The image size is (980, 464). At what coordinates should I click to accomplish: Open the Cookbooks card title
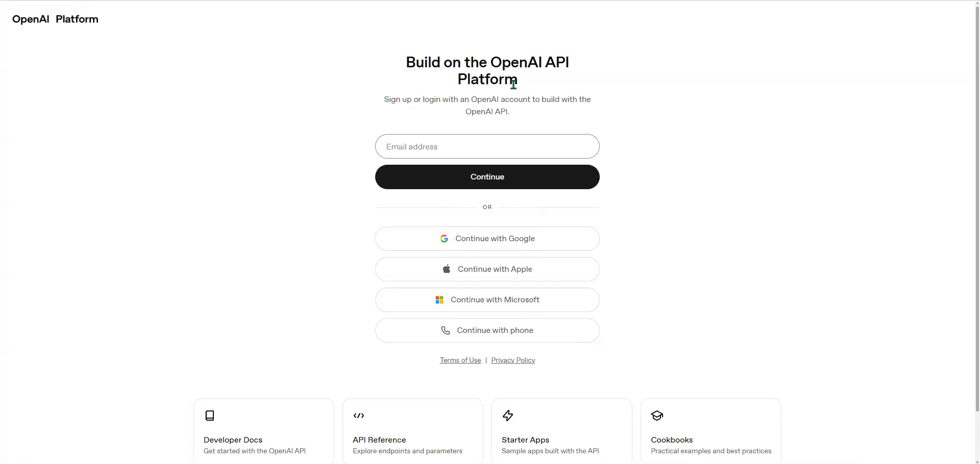pyautogui.click(x=672, y=440)
